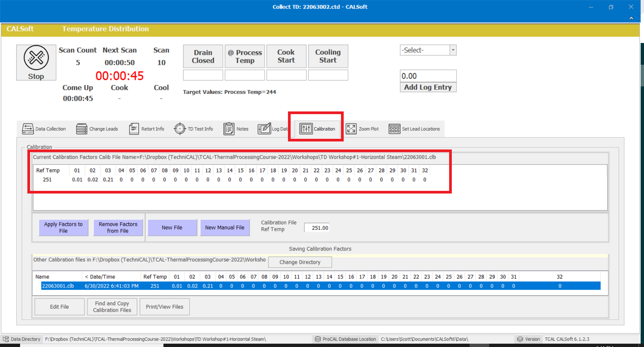Sort by the Date/Time column header
The width and height of the screenshot is (644, 347).
(111, 277)
